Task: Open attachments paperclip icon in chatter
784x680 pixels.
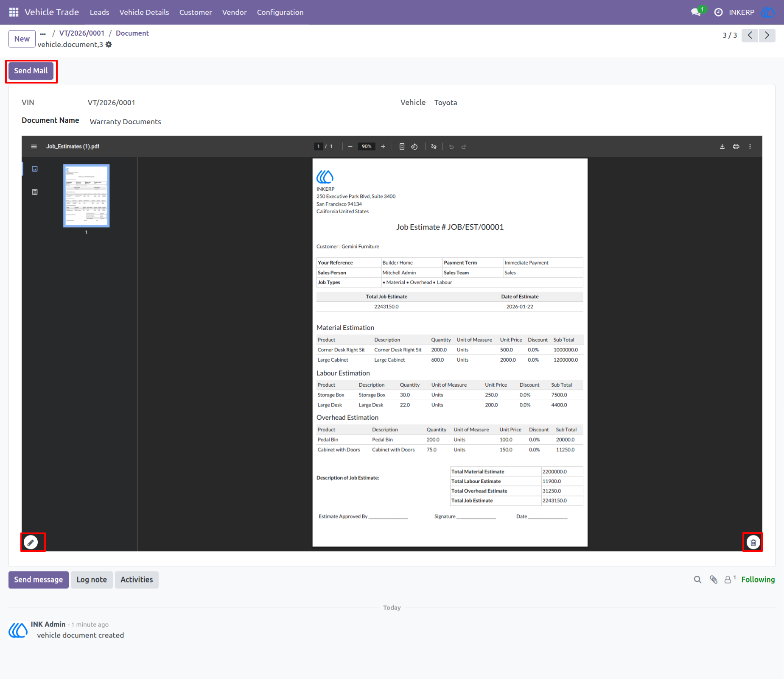Action: [714, 580]
